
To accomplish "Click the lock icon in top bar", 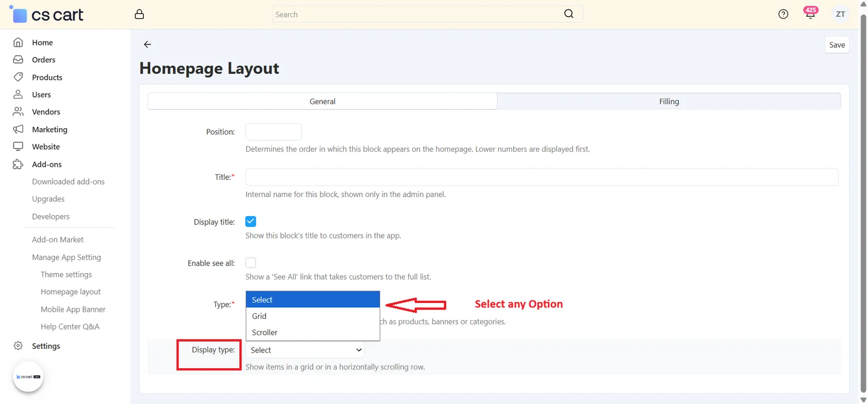I will 139,14.
